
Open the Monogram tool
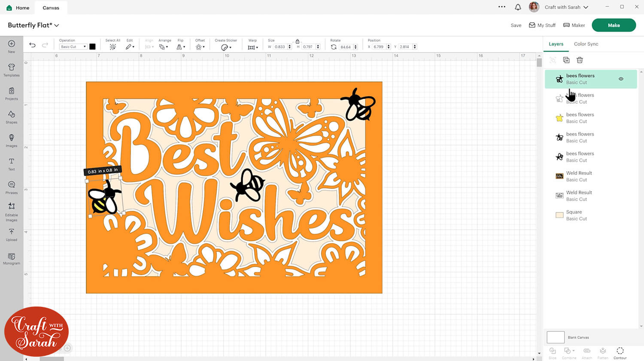point(12,258)
